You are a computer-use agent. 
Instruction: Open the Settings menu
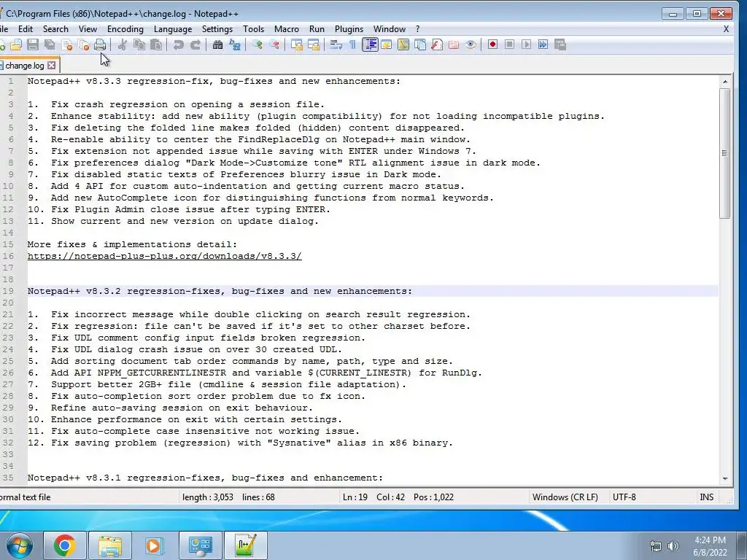coord(217,29)
